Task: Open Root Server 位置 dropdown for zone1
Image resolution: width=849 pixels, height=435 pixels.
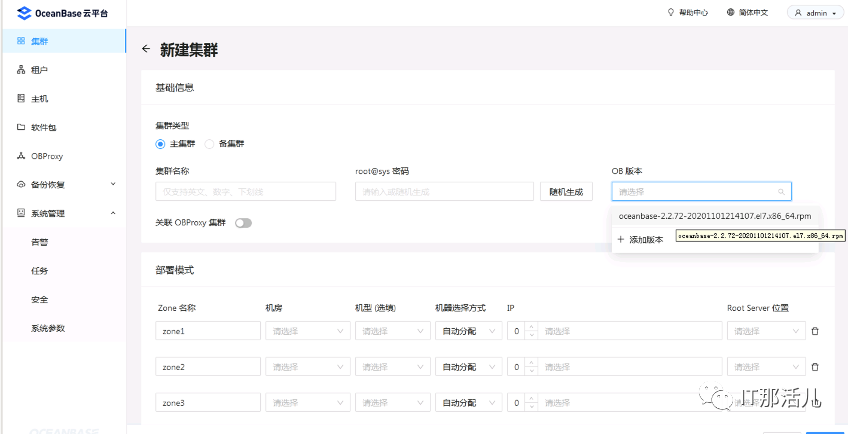Action: pyautogui.click(x=766, y=330)
